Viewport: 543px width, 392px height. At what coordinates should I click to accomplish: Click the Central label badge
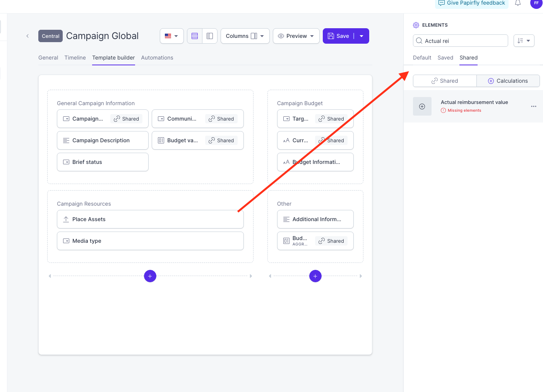pos(51,36)
